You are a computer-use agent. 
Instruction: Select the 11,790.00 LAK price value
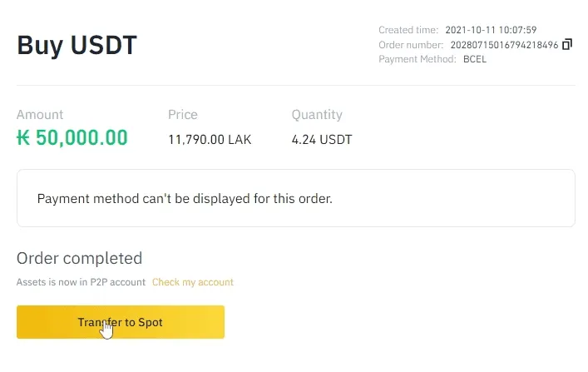point(210,140)
